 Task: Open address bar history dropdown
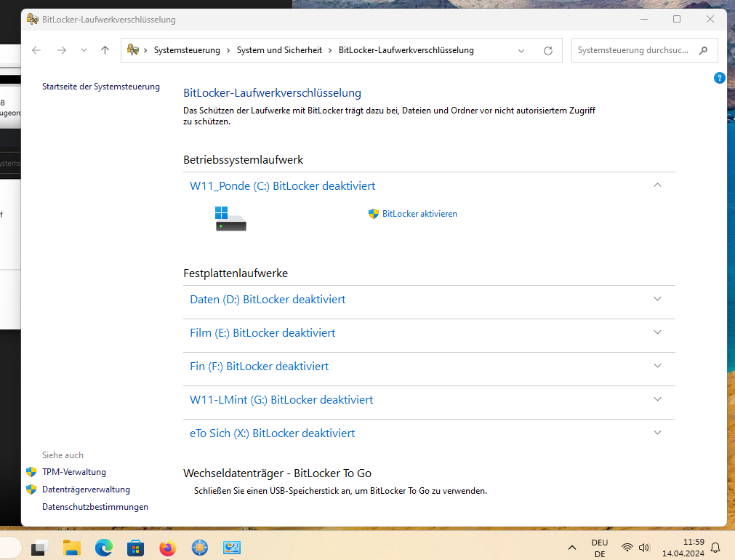(x=521, y=51)
